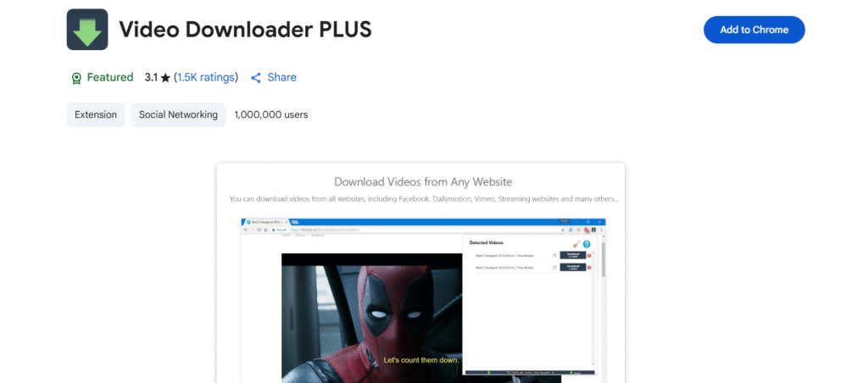Viewport: 868px width, 383px height.
Task: Add the extension to Chrome
Action: click(754, 30)
